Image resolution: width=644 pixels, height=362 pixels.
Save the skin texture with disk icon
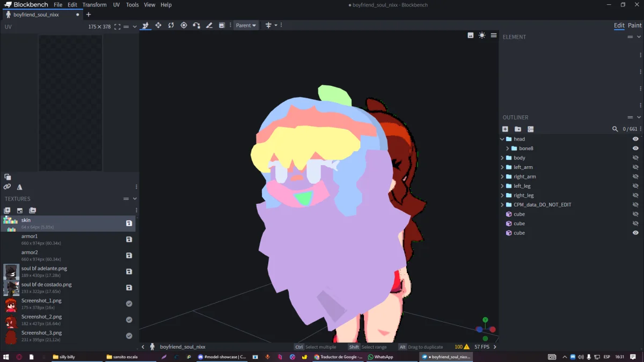click(129, 224)
